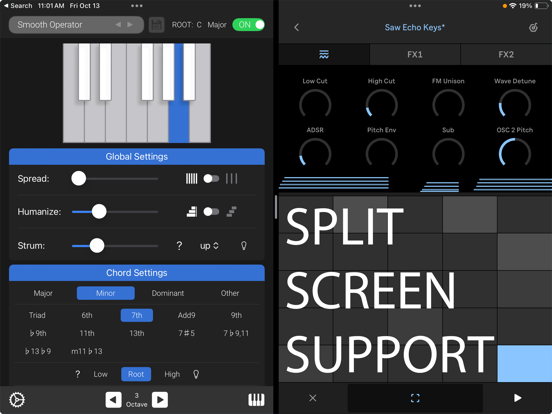Switch to the waveform synth tab
Screen dimensions: 552x414
324,54
